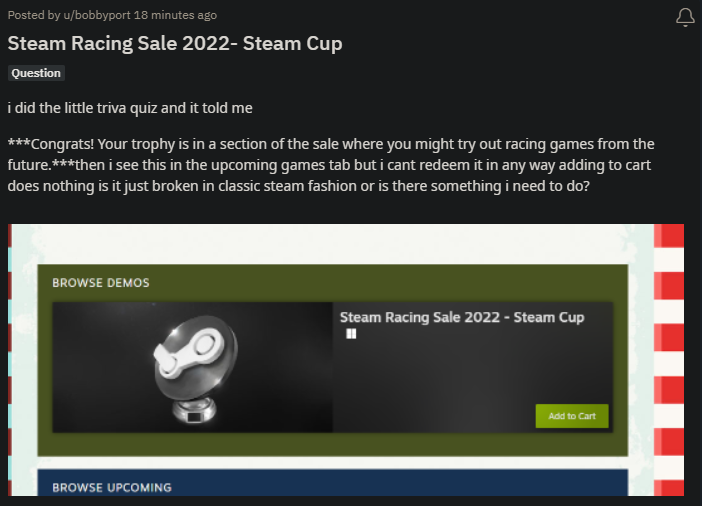702x506 pixels.
Task: Click the Congrats trophy message paragraph
Action: tap(331, 165)
